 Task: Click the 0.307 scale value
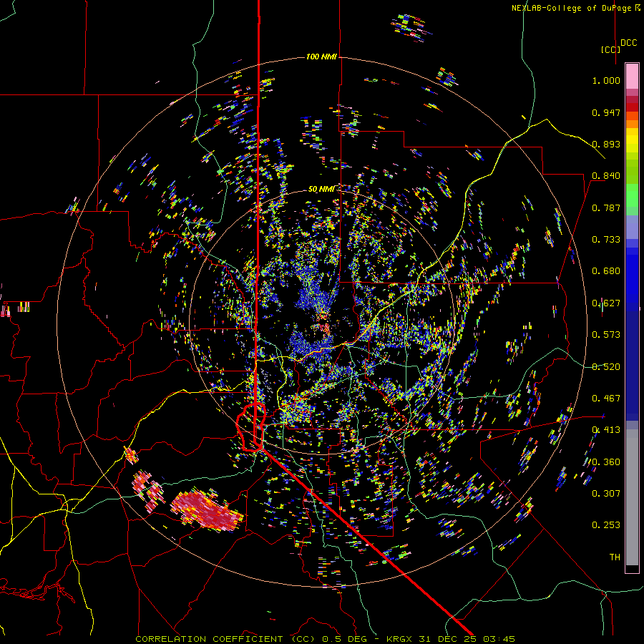(x=606, y=494)
